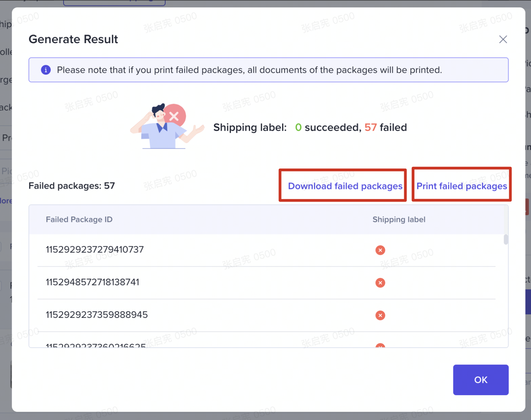Click the failed packages table scrollbar thumb
Image resolution: width=531 pixels, height=420 pixels.
[x=506, y=239]
